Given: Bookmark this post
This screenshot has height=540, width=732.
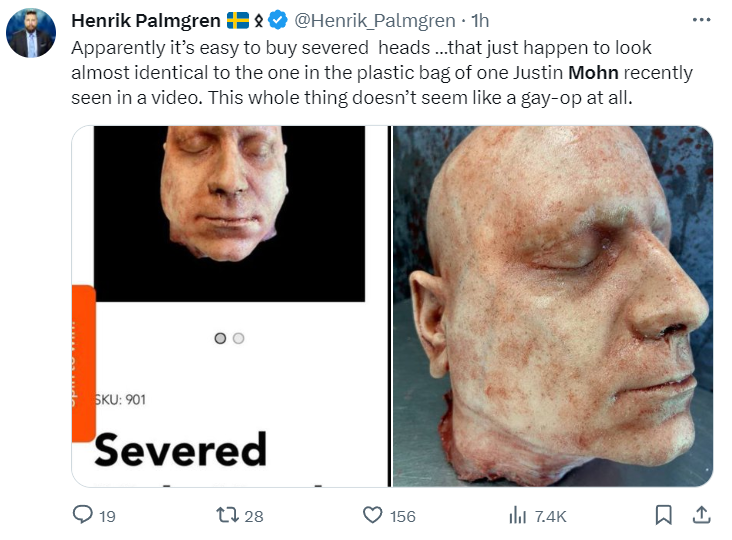Looking at the screenshot, I should click(x=663, y=515).
